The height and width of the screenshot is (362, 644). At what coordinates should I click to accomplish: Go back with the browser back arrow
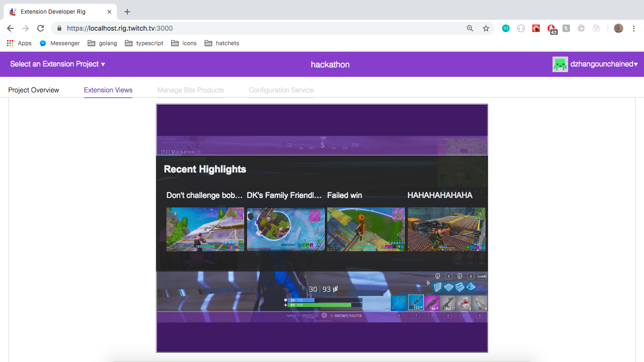pos(10,28)
